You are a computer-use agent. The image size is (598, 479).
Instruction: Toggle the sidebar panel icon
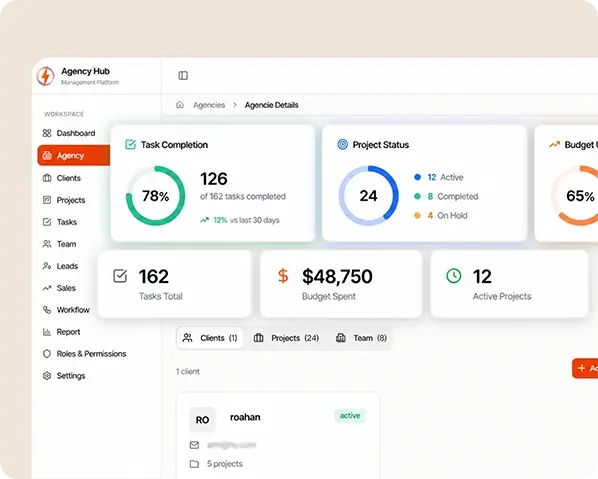click(x=183, y=76)
